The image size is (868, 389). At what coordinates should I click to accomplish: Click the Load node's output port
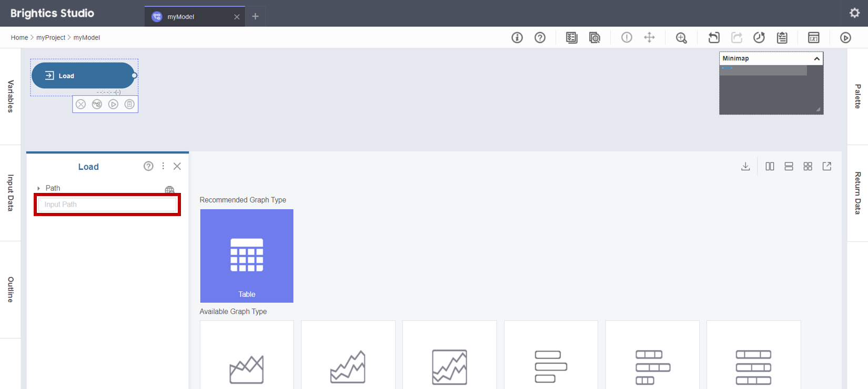click(x=134, y=76)
